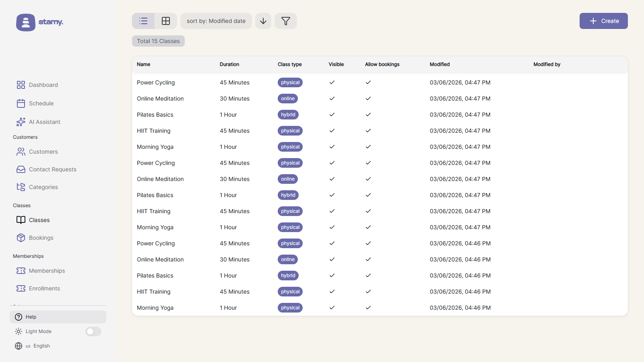Go to Dashboard in sidebar
Viewport: 644px width, 362px height.
[x=43, y=85]
